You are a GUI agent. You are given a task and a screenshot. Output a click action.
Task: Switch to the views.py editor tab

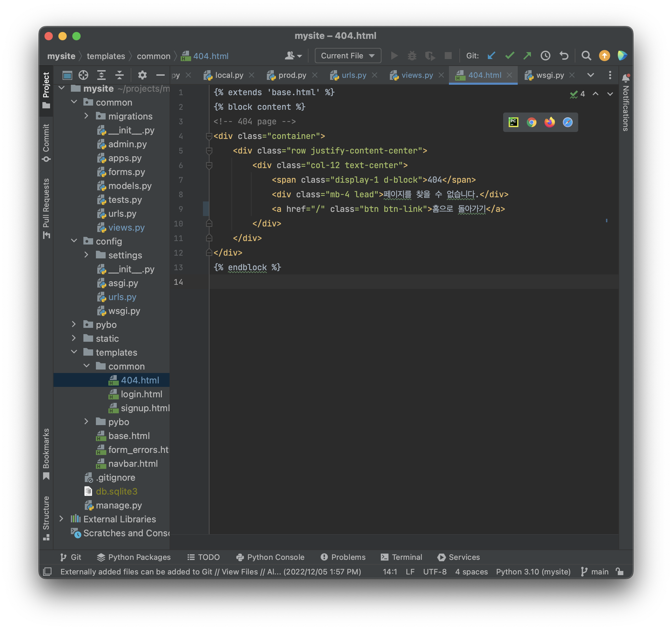(x=417, y=75)
